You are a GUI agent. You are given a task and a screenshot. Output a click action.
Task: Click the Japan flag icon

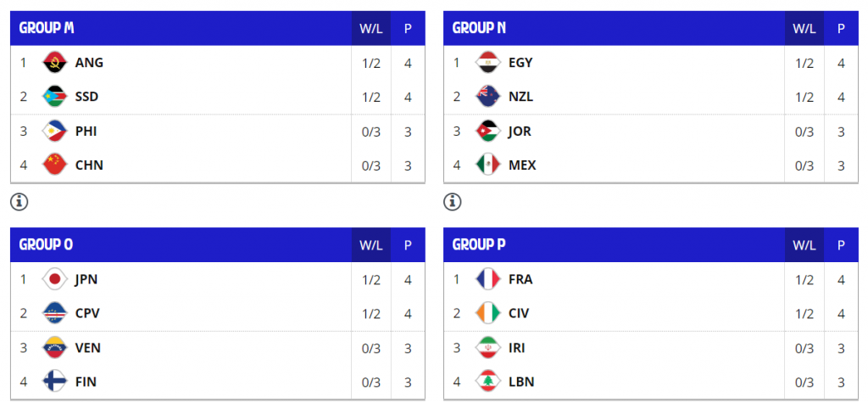(x=55, y=279)
